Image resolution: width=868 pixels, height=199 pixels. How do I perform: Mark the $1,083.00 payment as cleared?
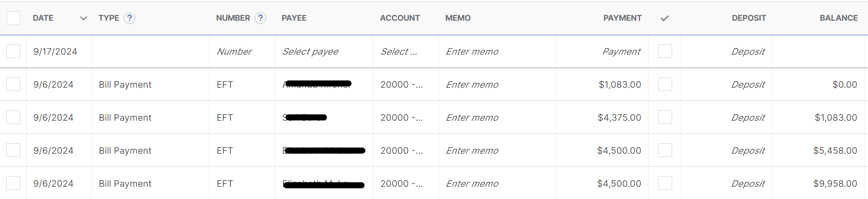click(x=665, y=84)
